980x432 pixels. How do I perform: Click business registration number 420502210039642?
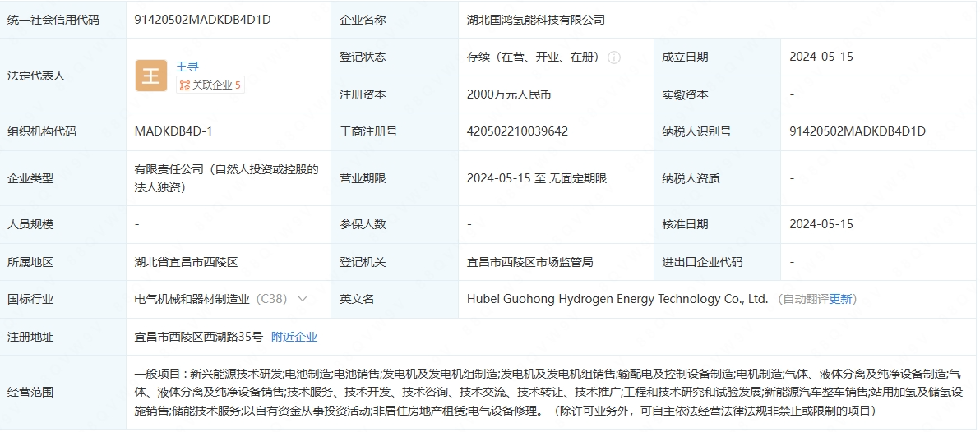(517, 131)
